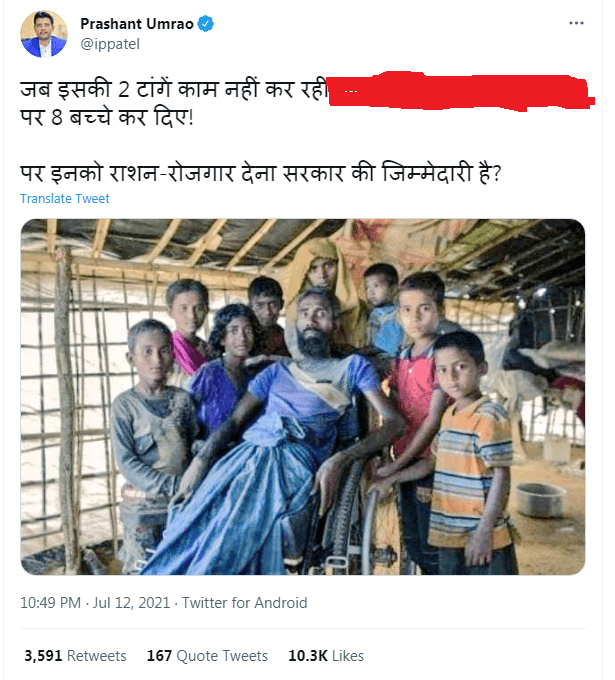
Task: Open the attached tweet photo
Action: 303,397
